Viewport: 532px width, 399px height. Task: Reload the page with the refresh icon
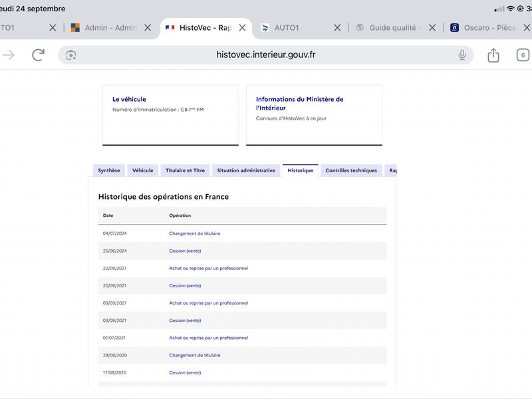39,55
